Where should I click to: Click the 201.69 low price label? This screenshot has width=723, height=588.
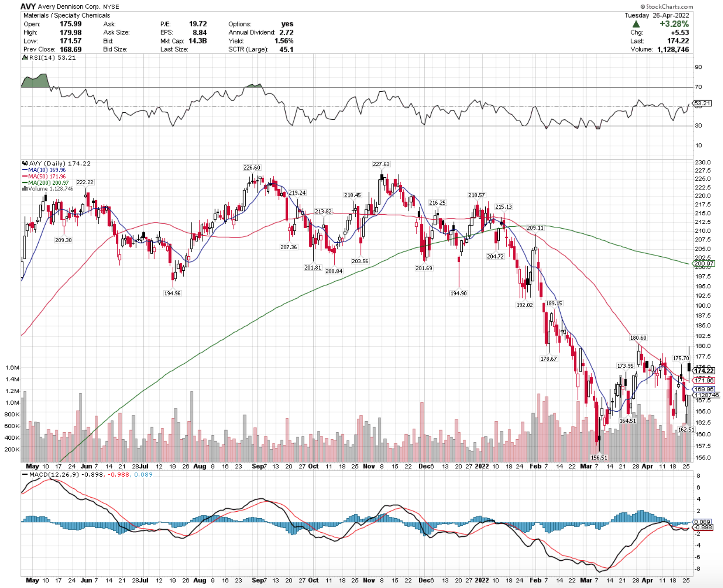click(424, 268)
